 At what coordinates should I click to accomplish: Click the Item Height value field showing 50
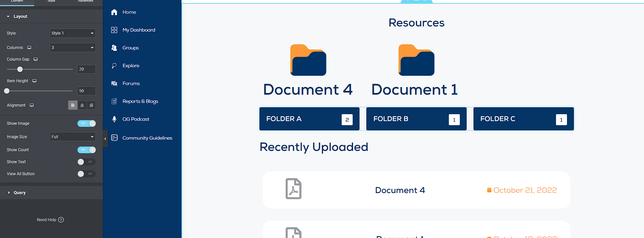click(x=86, y=91)
